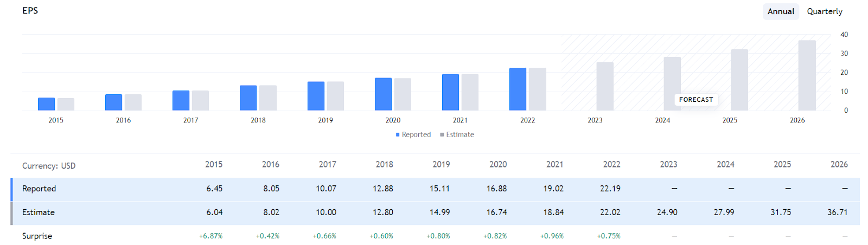Toggle the Reported legend item
The height and width of the screenshot is (245, 868).
coord(413,134)
